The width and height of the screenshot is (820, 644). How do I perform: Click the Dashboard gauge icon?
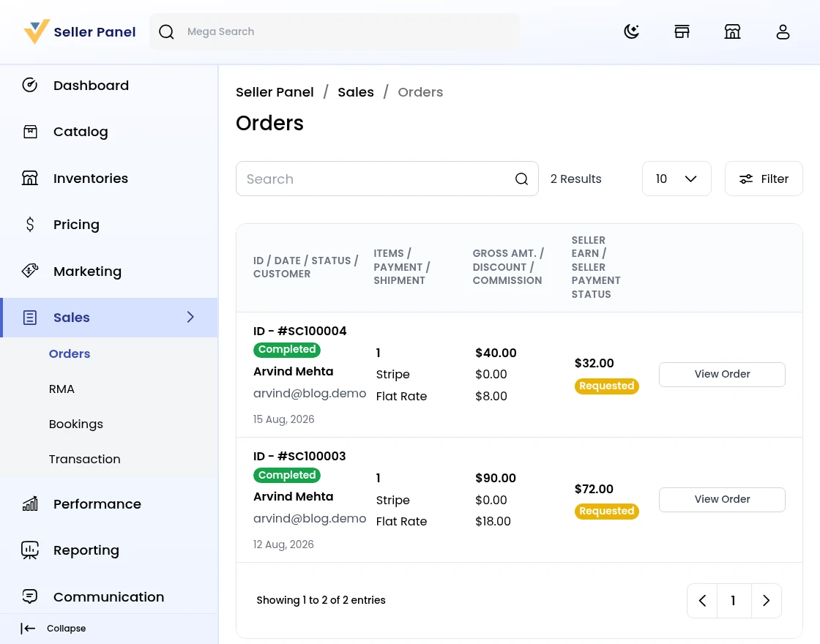coord(30,85)
